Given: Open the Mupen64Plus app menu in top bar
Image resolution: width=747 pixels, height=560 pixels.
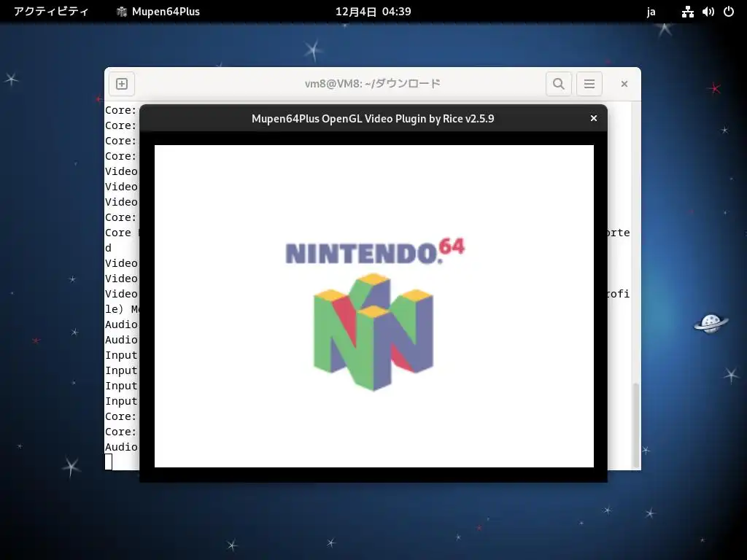Looking at the screenshot, I should coord(158,12).
